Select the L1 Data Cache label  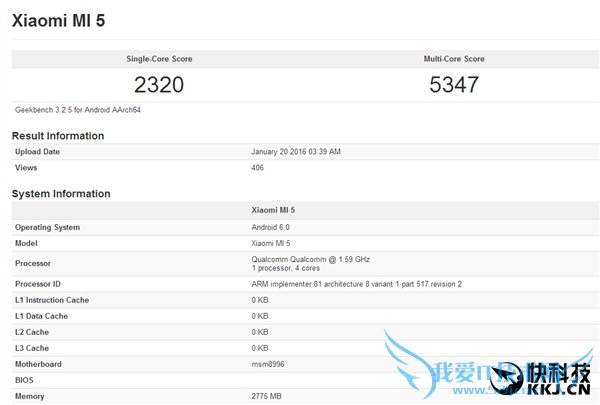[x=41, y=316]
